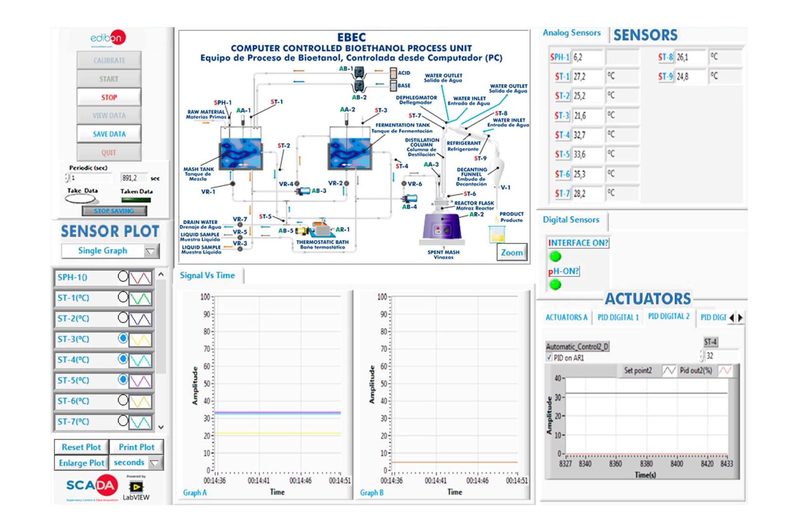This screenshot has width=798, height=532.
Task: Click the SPH-1 red waveform color icon
Action: (141, 278)
